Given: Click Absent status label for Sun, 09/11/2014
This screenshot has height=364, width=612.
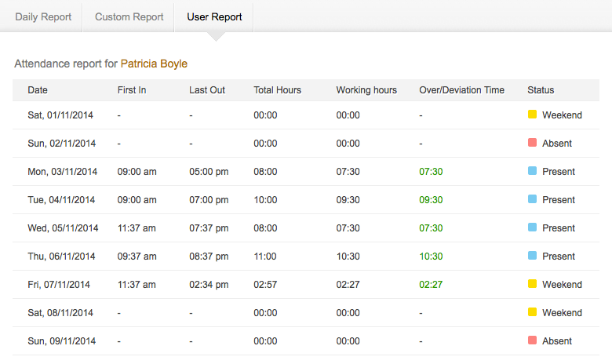Looking at the screenshot, I should pyautogui.click(x=557, y=341).
